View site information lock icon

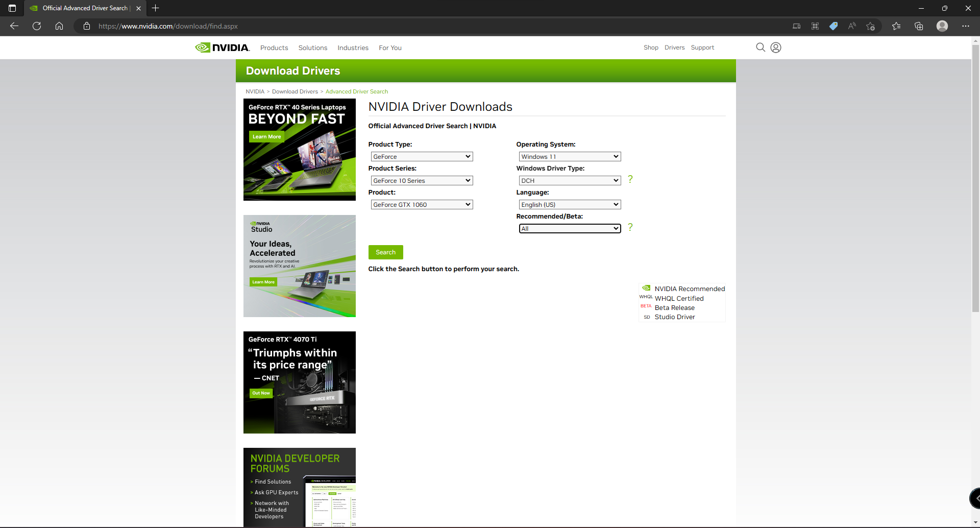coord(87,26)
